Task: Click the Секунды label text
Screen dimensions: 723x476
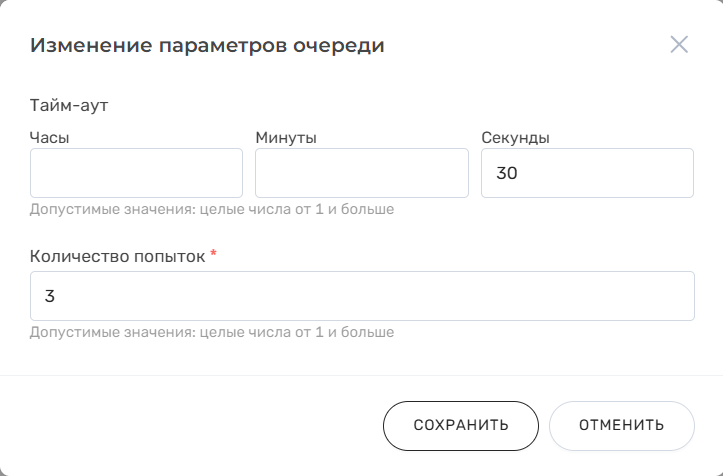Action: click(x=516, y=137)
